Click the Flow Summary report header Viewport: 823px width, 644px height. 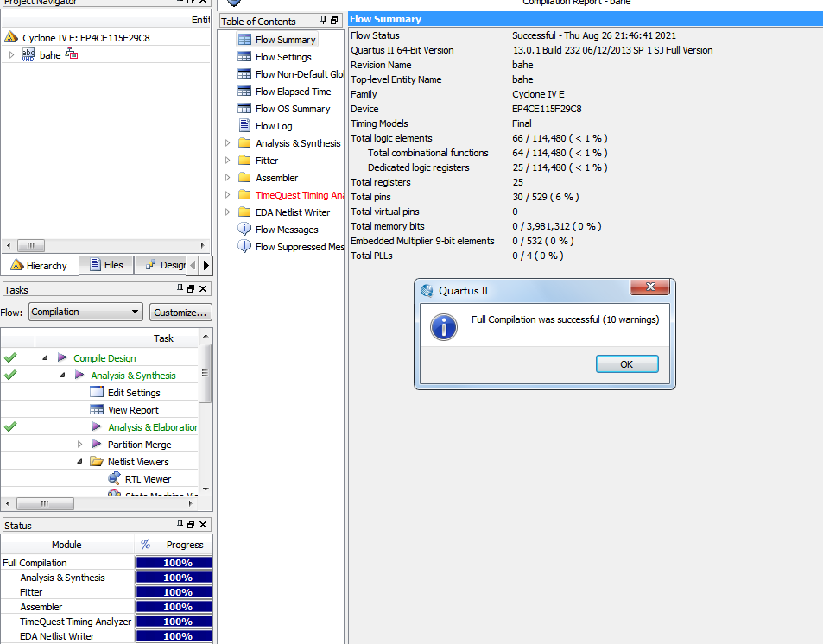pyautogui.click(x=586, y=19)
